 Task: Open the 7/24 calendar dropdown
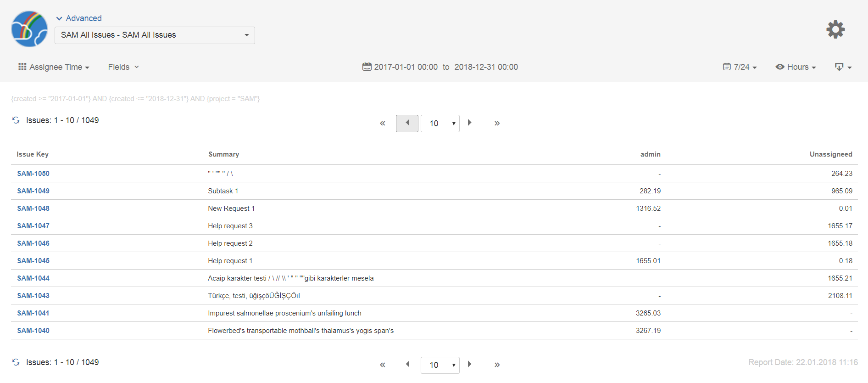(x=740, y=67)
